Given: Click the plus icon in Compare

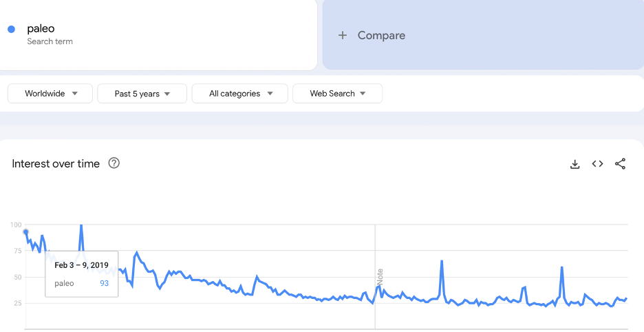Looking at the screenshot, I should tap(343, 35).
